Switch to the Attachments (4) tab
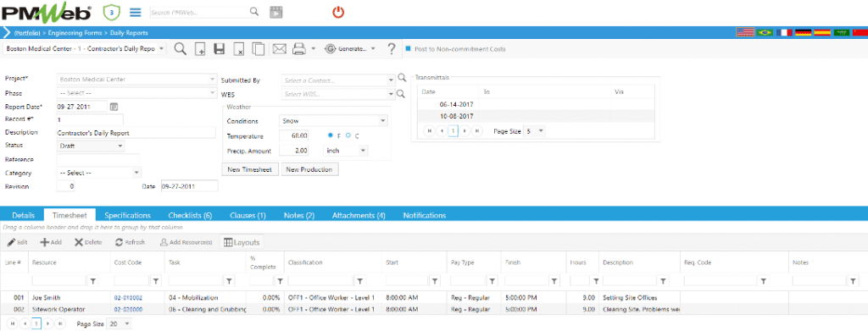868x331 pixels. tap(359, 215)
